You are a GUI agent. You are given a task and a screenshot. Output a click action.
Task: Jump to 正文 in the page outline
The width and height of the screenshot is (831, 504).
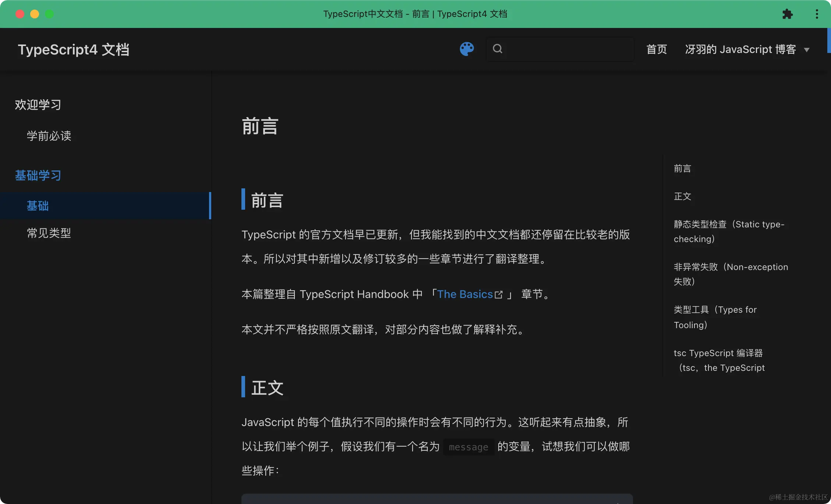coord(682,196)
